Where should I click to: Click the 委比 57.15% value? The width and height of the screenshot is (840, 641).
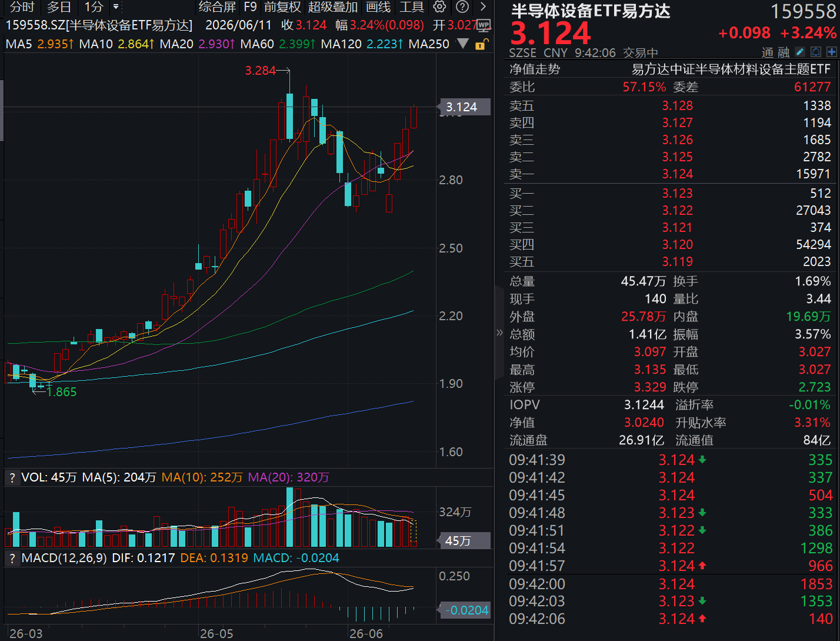pos(645,87)
